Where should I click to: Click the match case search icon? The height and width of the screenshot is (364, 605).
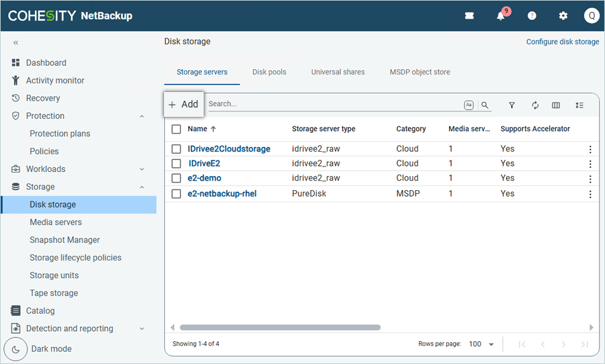[469, 105]
